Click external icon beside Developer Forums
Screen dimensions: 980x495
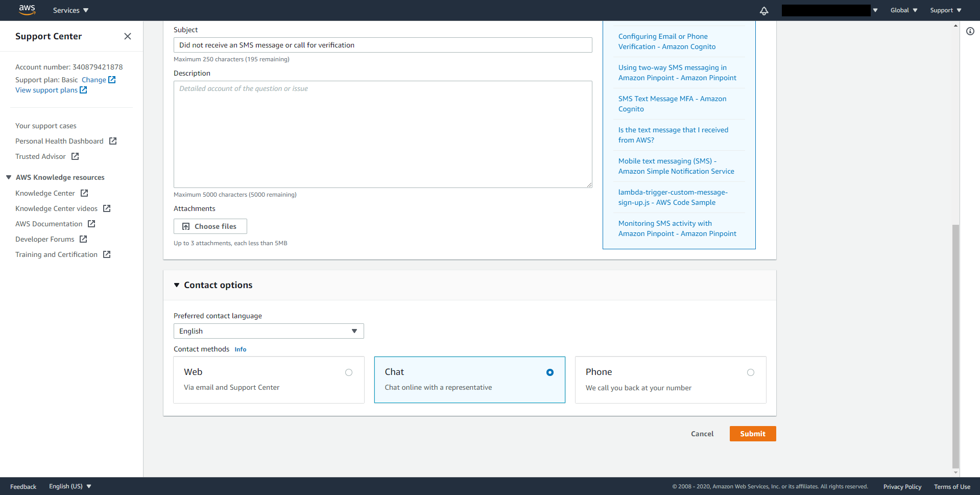coord(84,239)
